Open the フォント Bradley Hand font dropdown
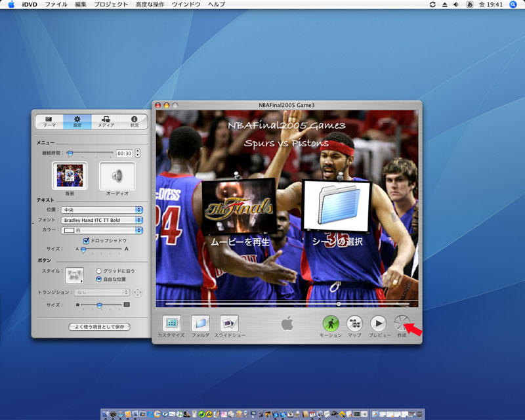525x420 pixels. pos(102,220)
